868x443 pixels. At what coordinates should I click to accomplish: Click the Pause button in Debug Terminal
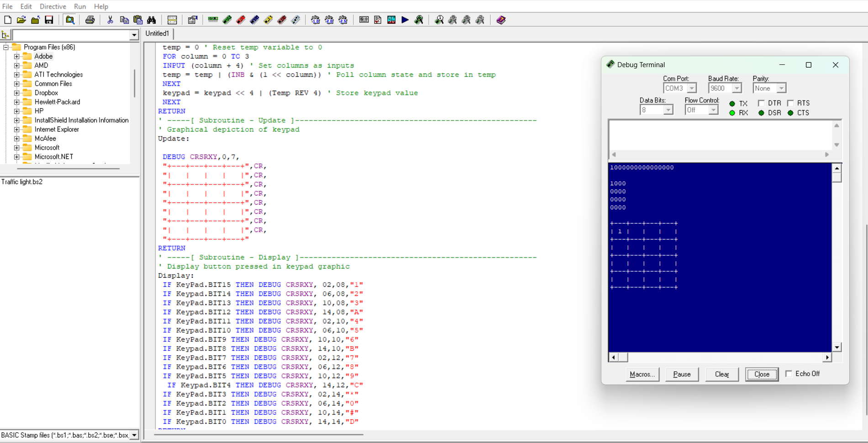(x=682, y=374)
